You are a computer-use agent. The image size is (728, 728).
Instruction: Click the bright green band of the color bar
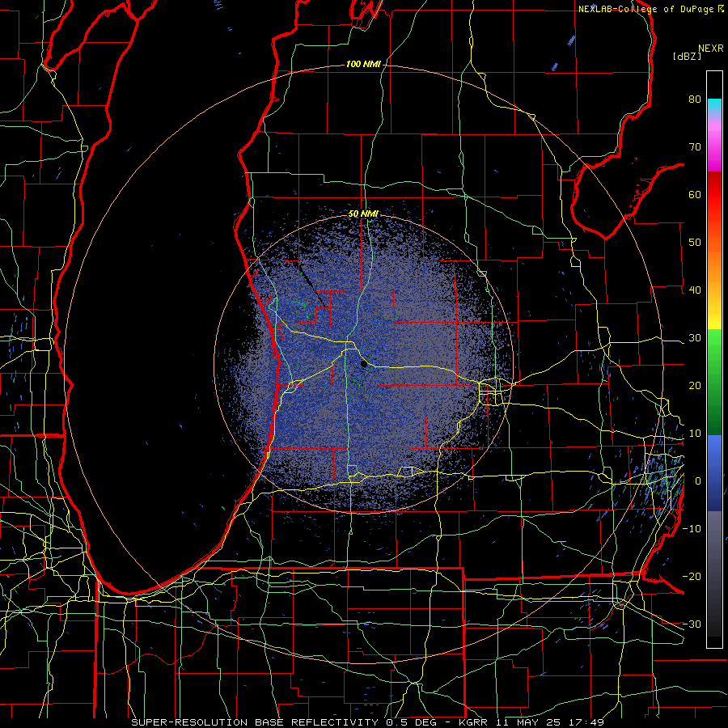(714, 346)
